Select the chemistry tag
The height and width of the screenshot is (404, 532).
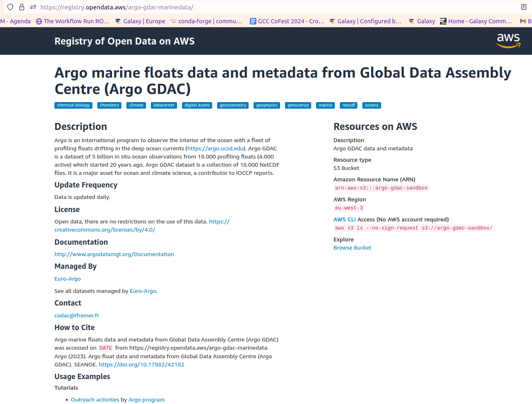tap(110, 105)
